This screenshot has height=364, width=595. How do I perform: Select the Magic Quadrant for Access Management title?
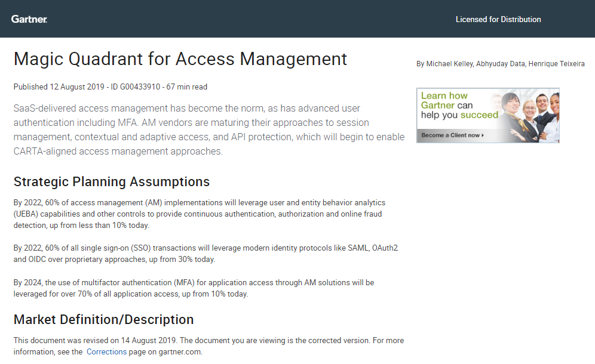(x=180, y=58)
